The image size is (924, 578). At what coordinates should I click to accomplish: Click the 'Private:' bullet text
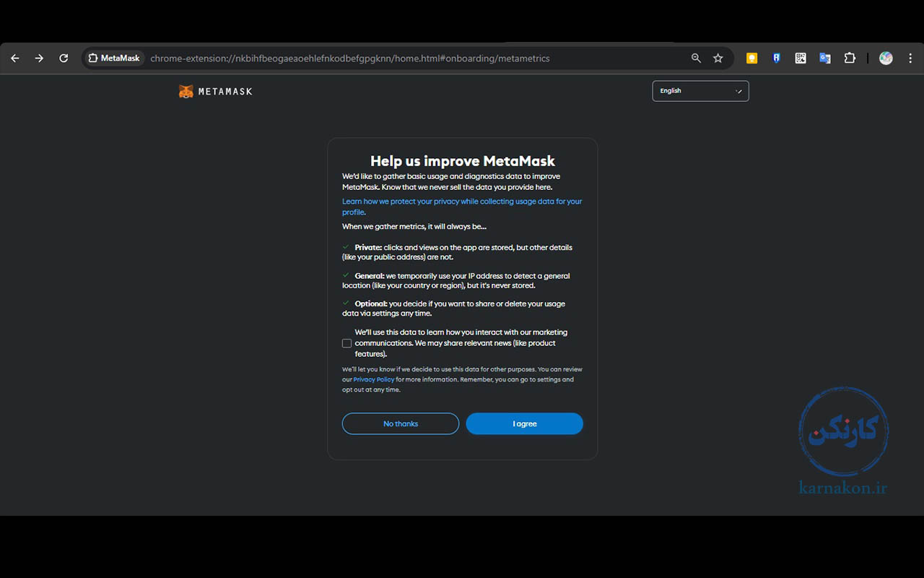[457, 252]
